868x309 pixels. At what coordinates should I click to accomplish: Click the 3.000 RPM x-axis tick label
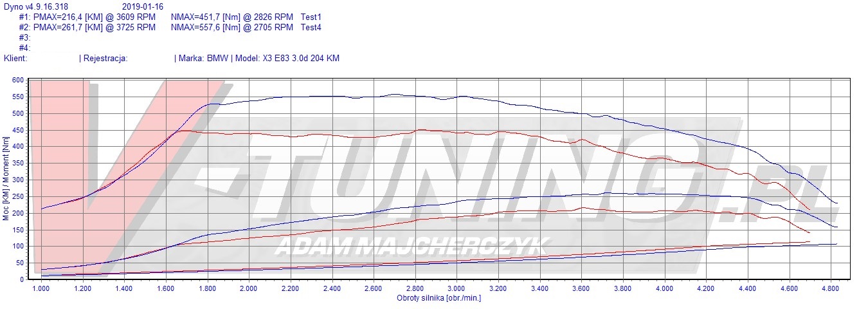tap(457, 289)
